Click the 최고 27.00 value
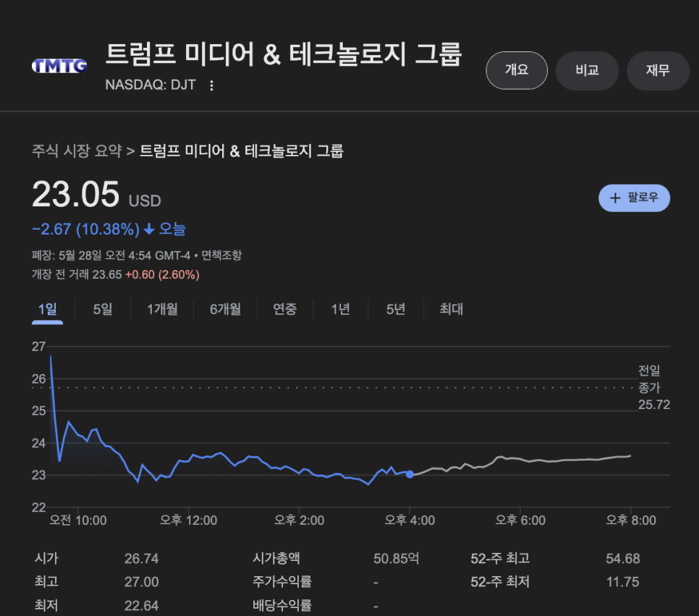Viewport: 699px width, 616px height. click(x=141, y=582)
